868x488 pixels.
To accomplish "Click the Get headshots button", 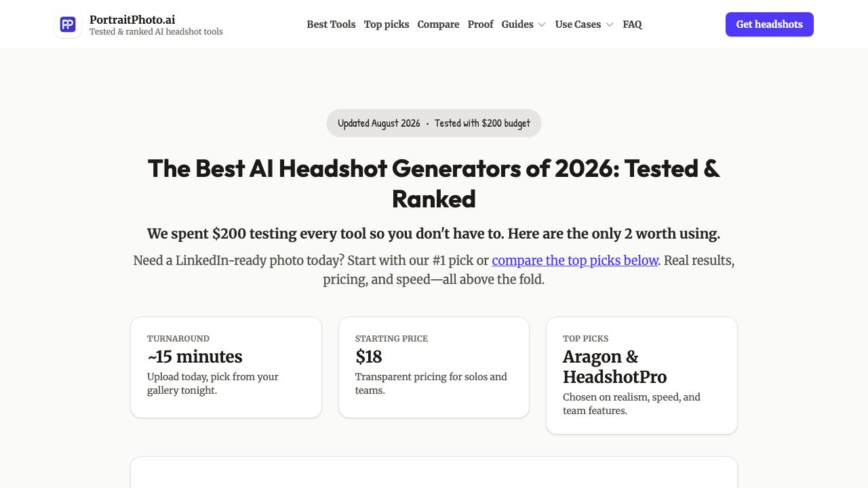I will coord(770,24).
